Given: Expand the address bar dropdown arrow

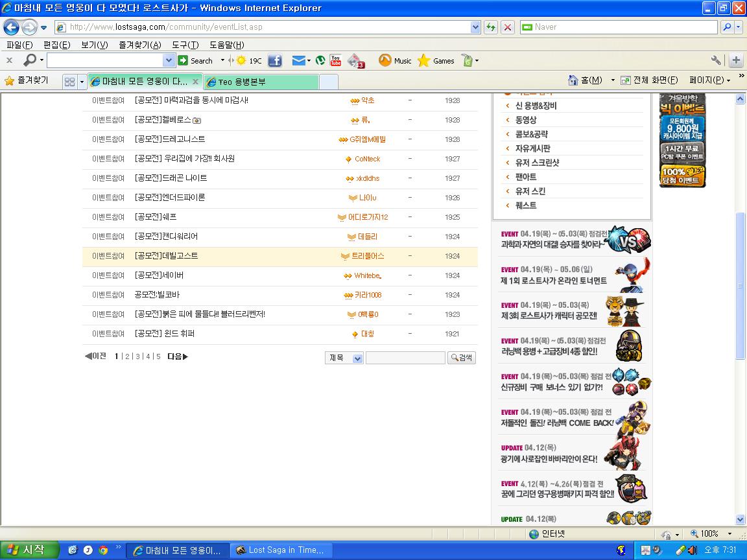Looking at the screenshot, I should click(x=475, y=27).
